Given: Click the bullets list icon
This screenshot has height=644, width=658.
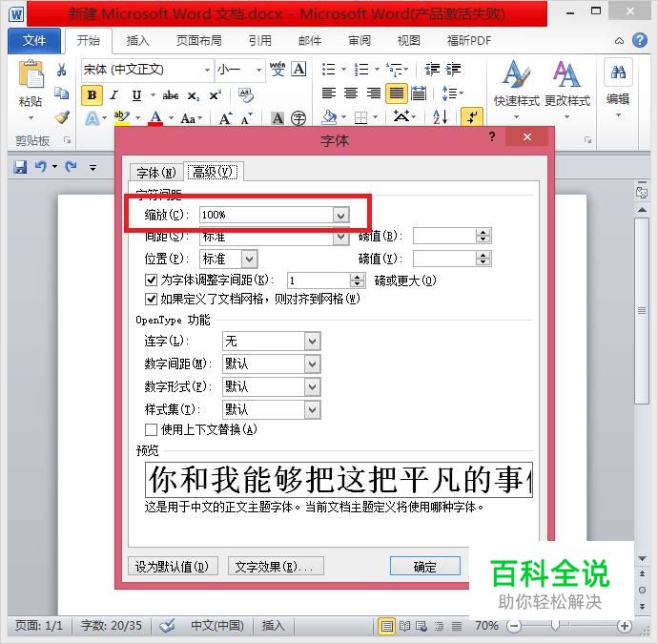Looking at the screenshot, I should pyautogui.click(x=329, y=70).
